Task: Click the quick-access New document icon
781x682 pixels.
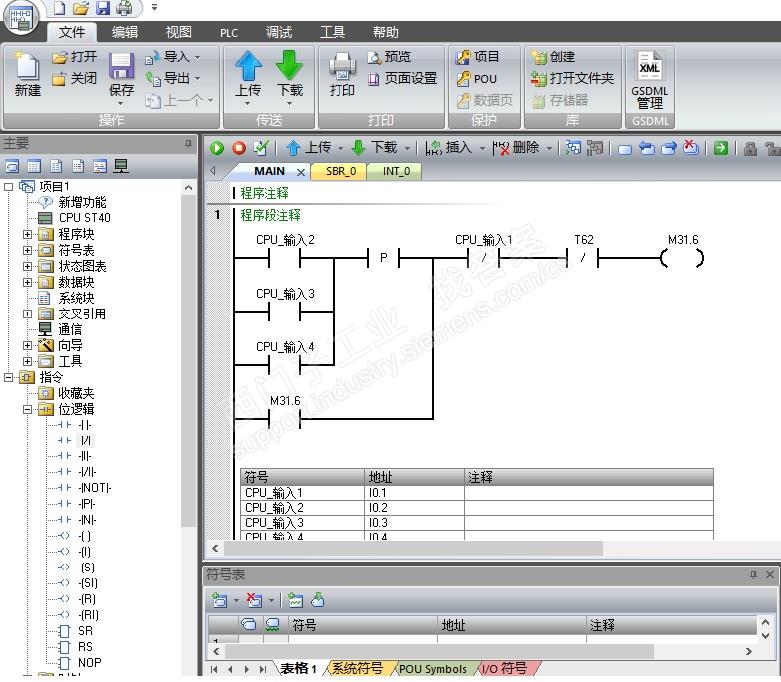Action: point(59,7)
